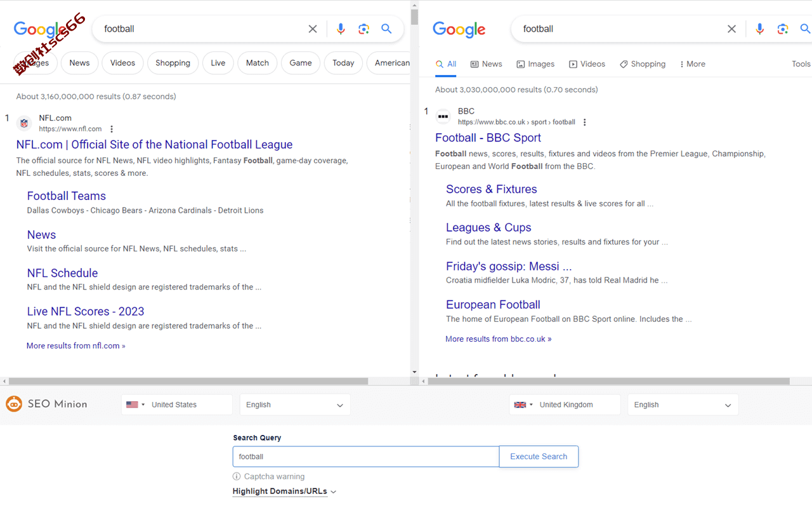Switch to All tab in right pane
Screen dimensions: 812x508
446,64
